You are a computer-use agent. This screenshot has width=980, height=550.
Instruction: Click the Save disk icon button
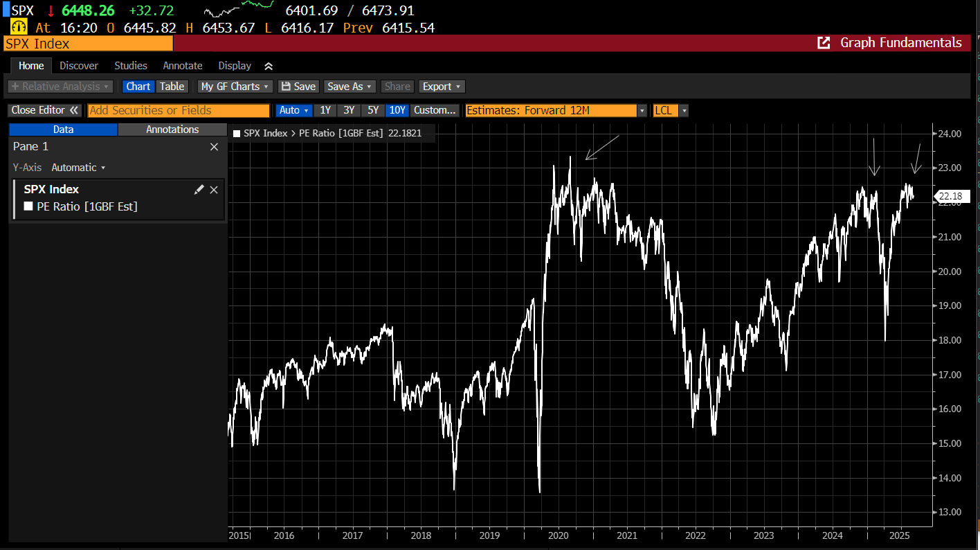click(x=298, y=87)
